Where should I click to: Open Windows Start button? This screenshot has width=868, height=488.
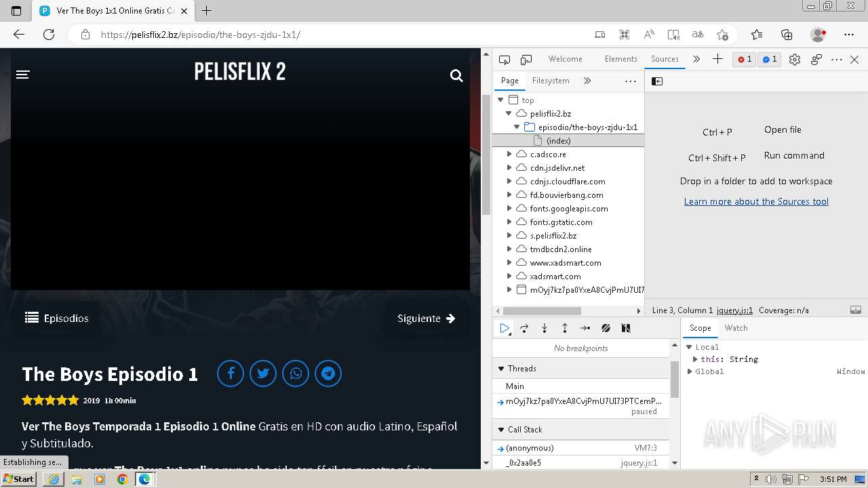coord(18,479)
